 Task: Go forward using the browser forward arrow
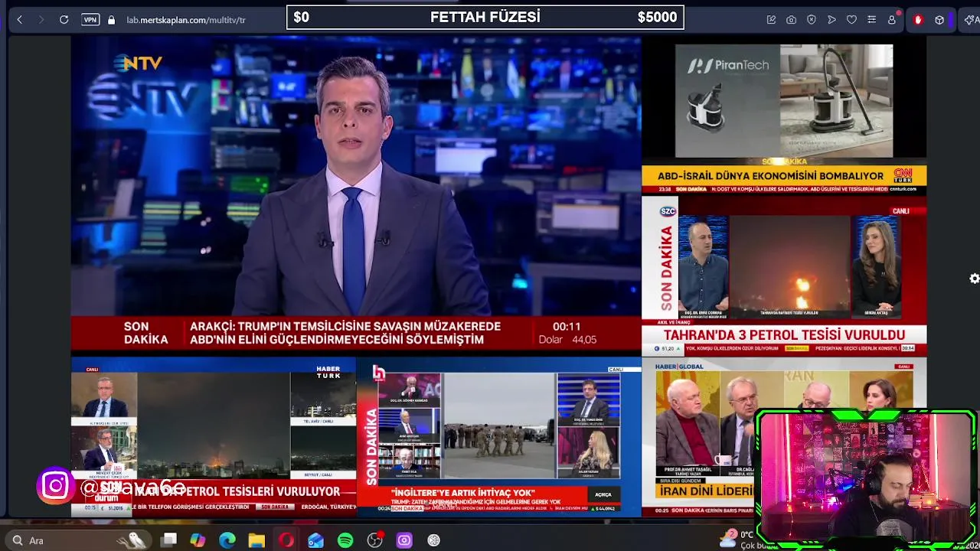[41, 20]
